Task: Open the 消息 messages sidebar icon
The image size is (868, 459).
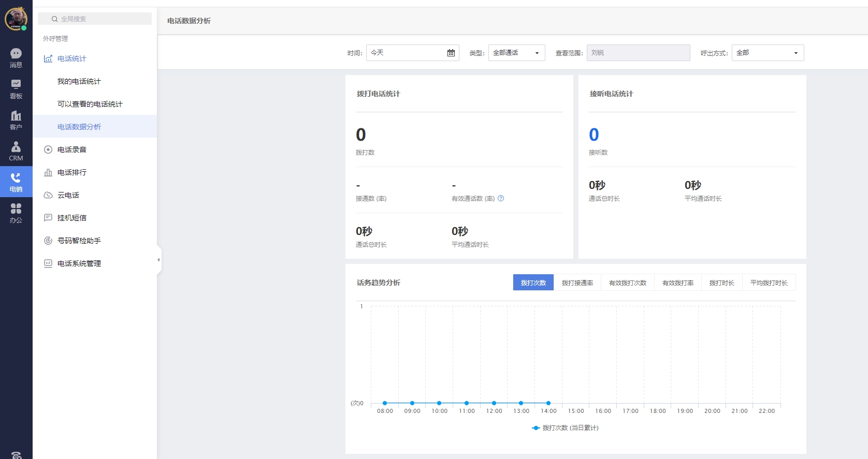Action: tap(16, 57)
